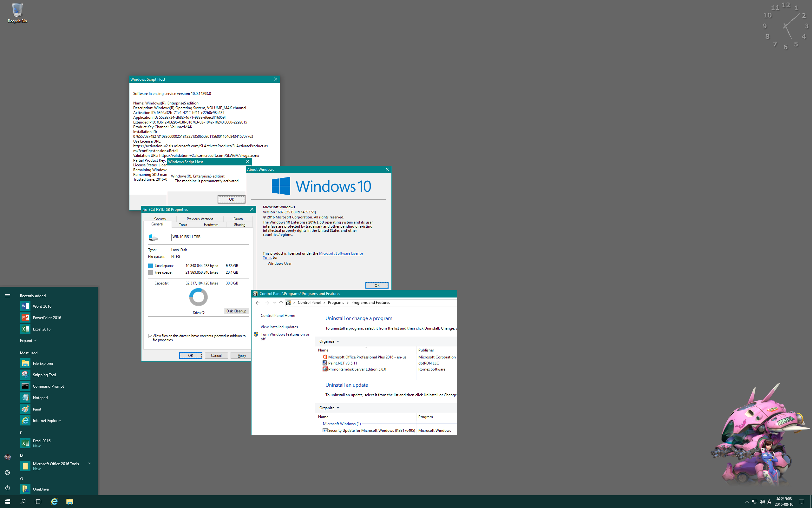Viewport: 812px width, 508px height.
Task: Click the taskbar clock showing 2016-08-10
Action: (x=784, y=502)
